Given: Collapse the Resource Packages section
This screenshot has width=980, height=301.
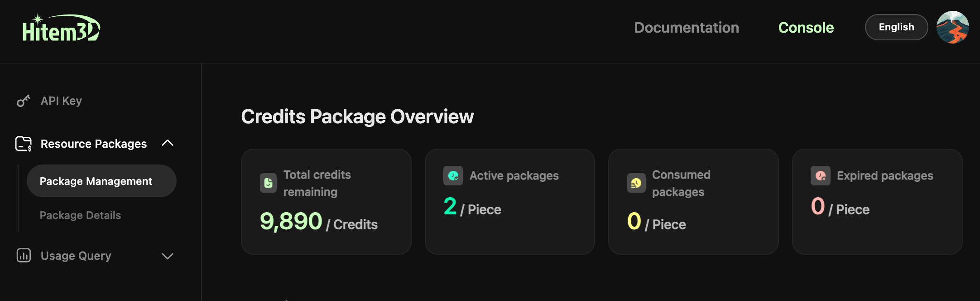Looking at the screenshot, I should [168, 143].
